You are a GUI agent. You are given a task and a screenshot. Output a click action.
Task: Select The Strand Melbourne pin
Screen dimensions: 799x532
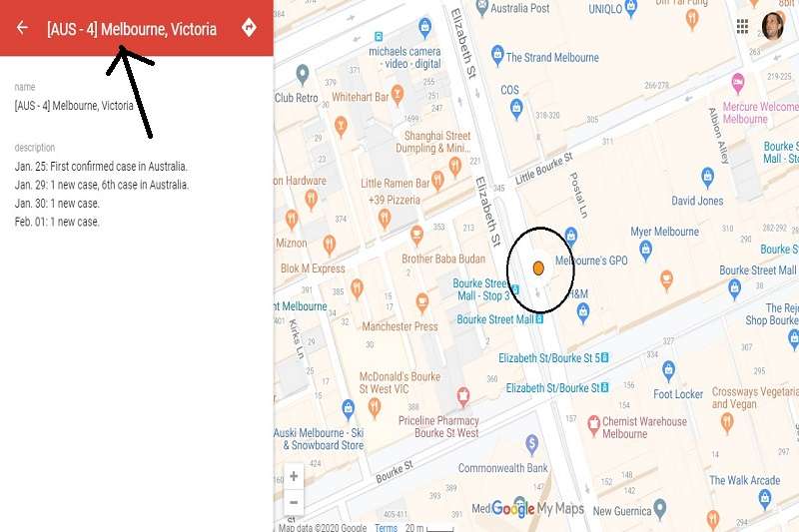(497, 55)
